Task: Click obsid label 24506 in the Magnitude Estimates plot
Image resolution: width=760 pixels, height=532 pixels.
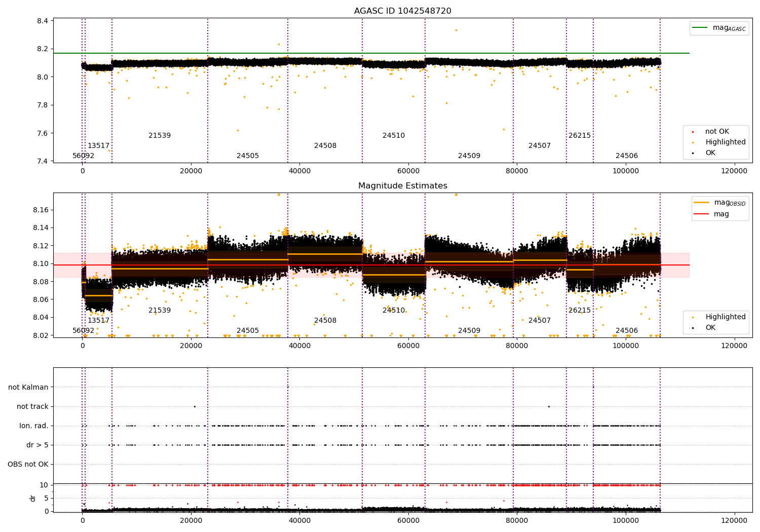Action: click(x=627, y=331)
